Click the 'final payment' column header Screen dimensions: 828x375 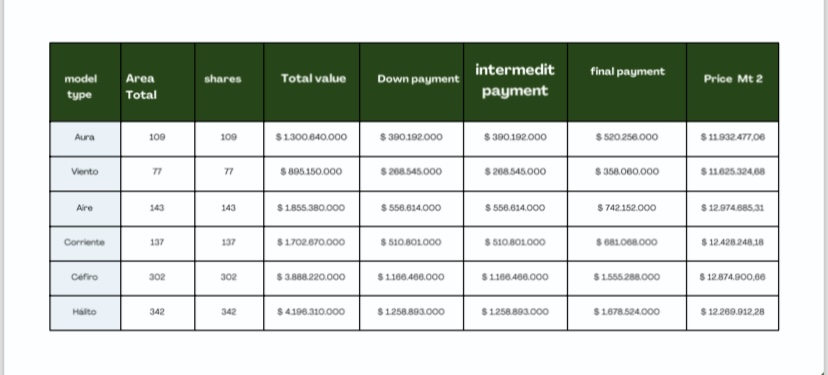(x=627, y=82)
